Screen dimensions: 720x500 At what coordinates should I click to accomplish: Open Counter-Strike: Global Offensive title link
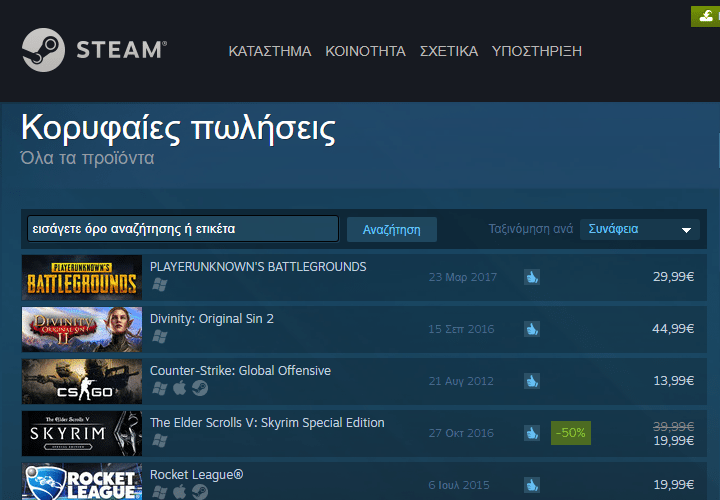240,371
